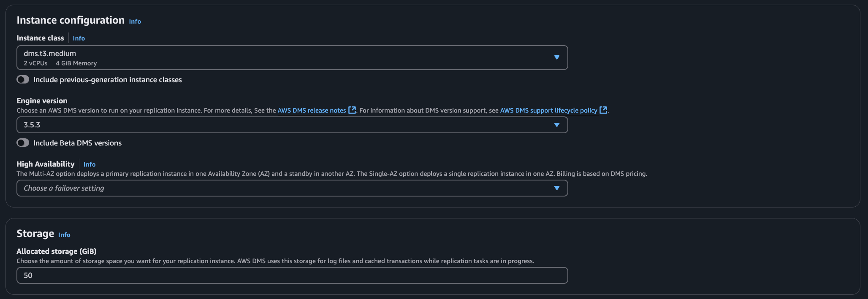Image resolution: width=868 pixels, height=299 pixels.
Task: Click Info link next to Storage heading
Action: pos(64,235)
